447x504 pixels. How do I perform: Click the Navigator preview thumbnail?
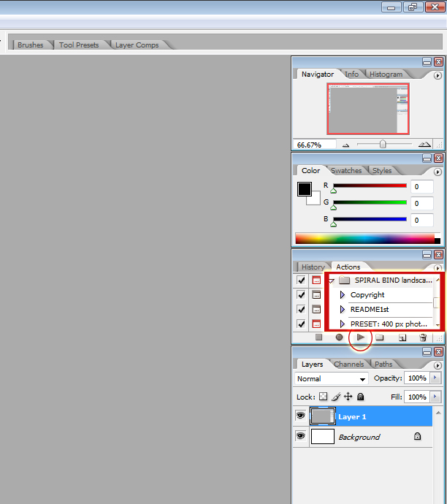[368, 109]
